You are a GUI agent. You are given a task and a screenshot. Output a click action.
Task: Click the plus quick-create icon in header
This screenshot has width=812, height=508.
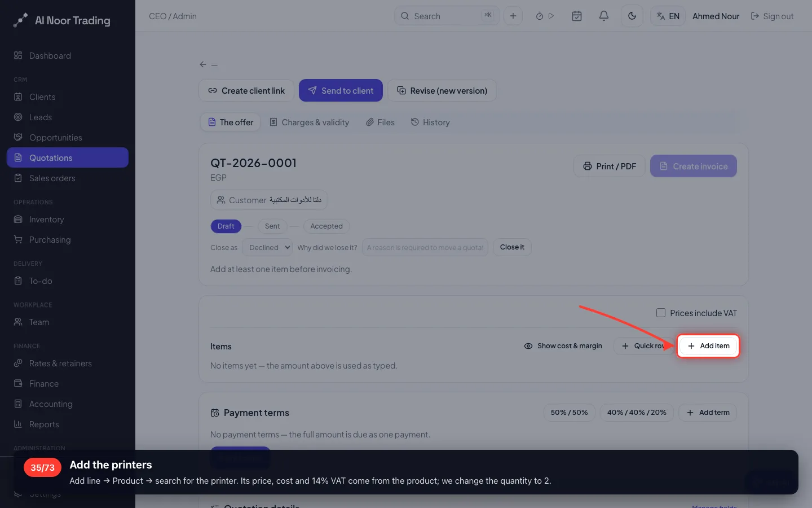pos(513,16)
